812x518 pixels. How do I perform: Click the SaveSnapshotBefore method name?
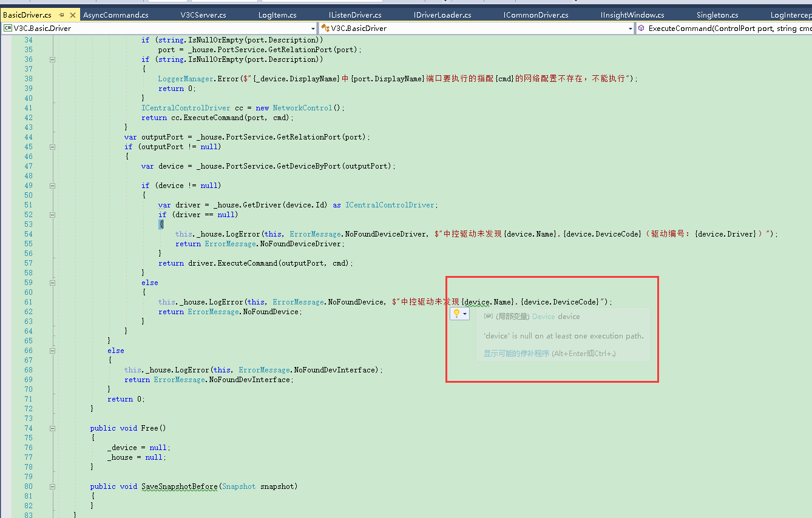[179, 486]
